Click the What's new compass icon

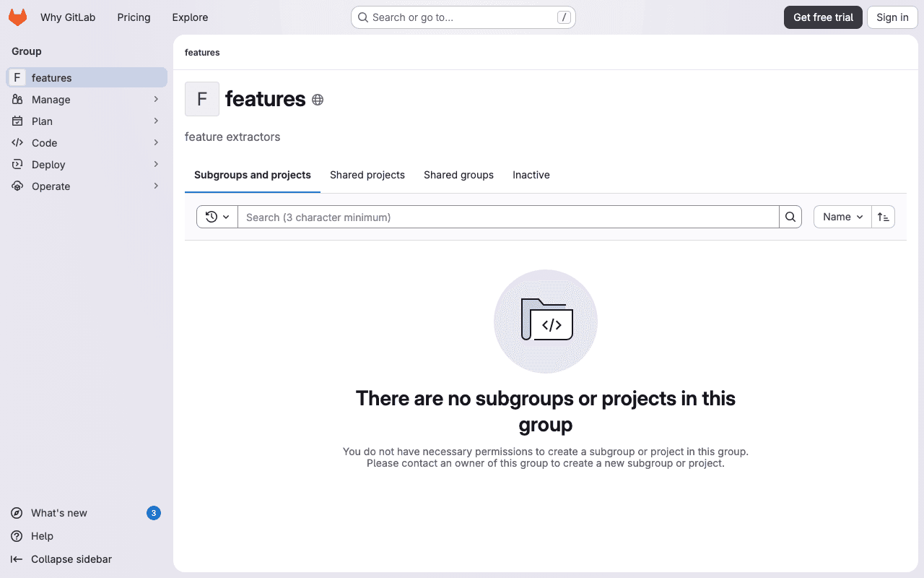pyautogui.click(x=16, y=513)
